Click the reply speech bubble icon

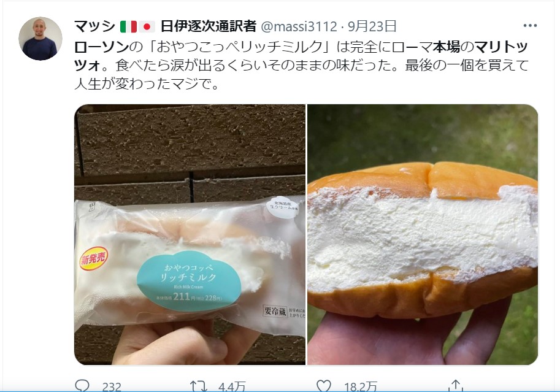coord(82,386)
